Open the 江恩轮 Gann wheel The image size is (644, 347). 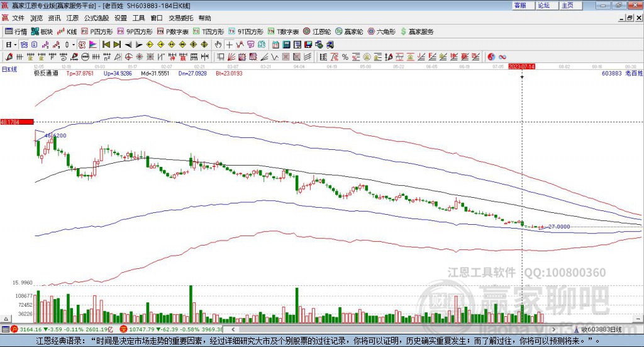pyautogui.click(x=317, y=31)
